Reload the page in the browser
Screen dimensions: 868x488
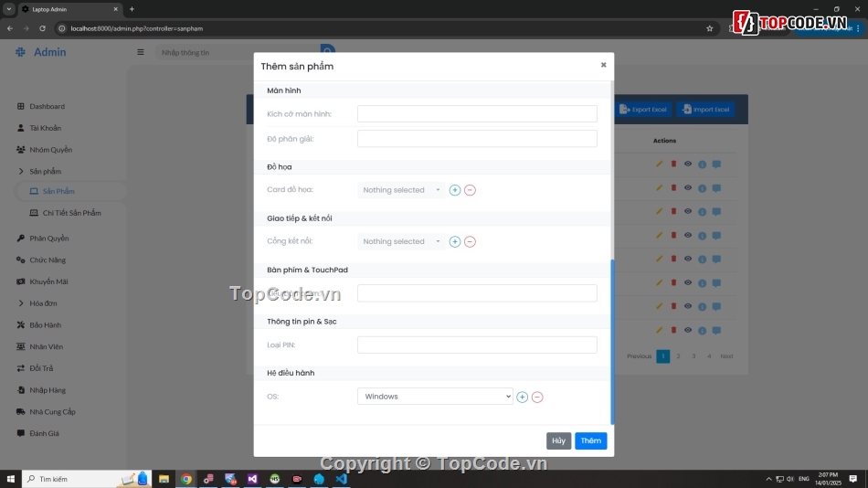pos(42,28)
